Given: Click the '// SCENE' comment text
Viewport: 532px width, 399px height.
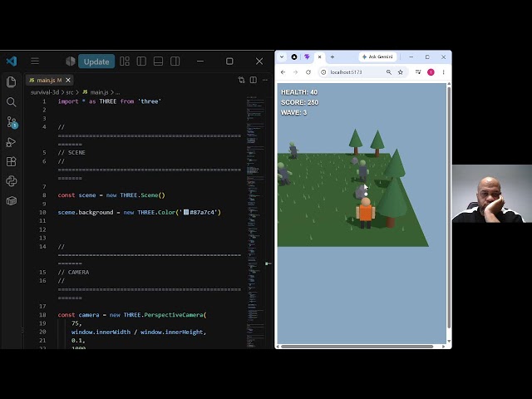Looking at the screenshot, I should coord(71,153).
